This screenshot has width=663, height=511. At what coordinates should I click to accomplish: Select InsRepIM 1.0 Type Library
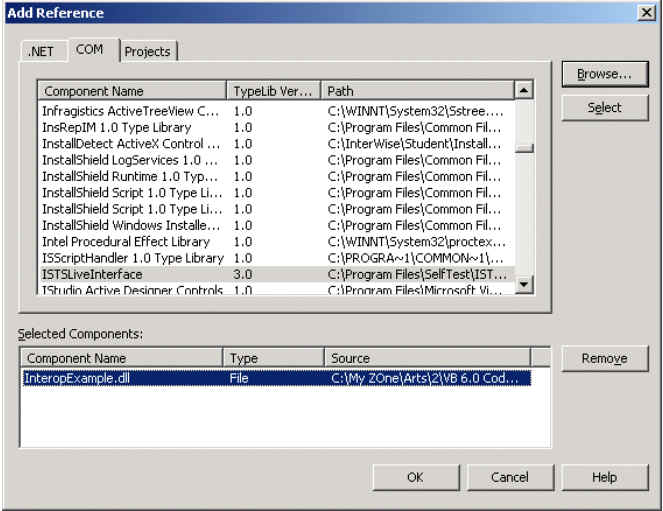coord(277,128)
